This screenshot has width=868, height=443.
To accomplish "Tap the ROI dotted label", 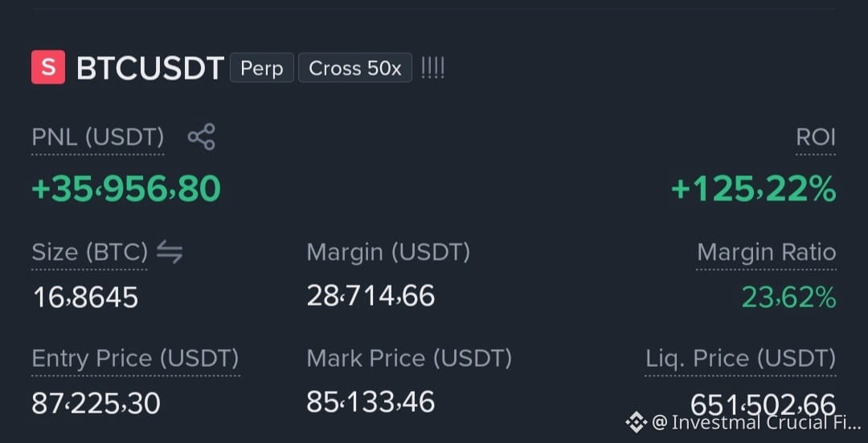I will [816, 137].
